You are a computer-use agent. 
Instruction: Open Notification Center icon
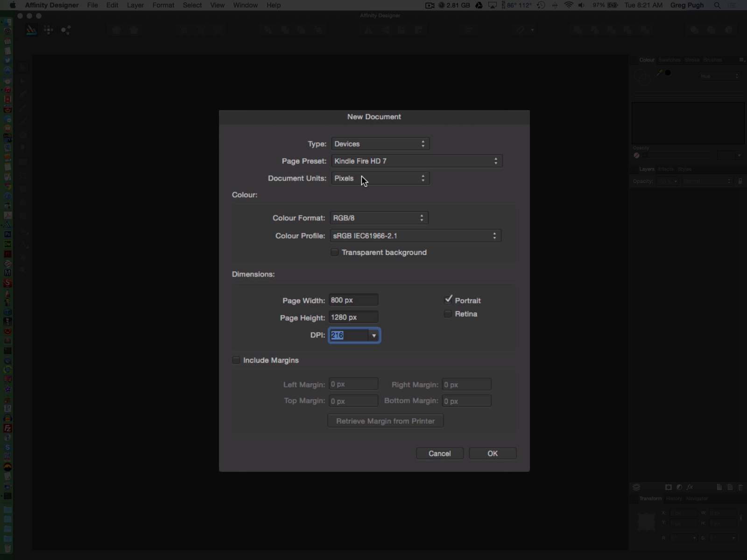coord(733,5)
